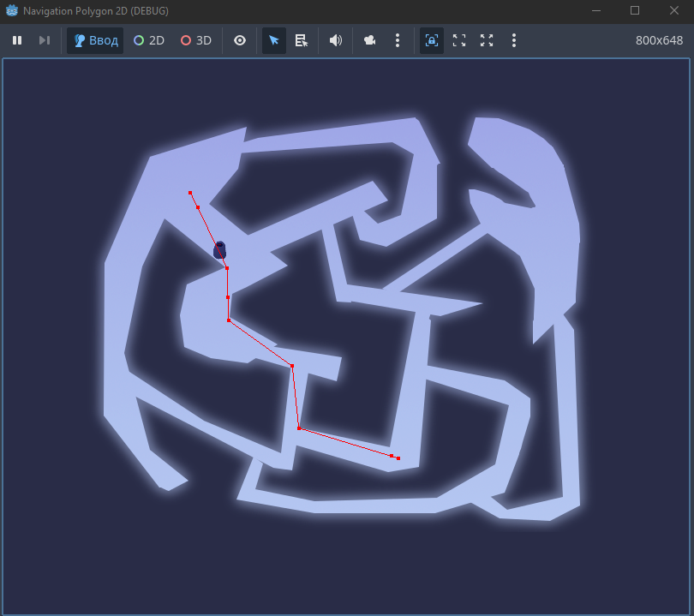Viewport: 694px width, 616px height.
Task: Toggle keep aspect lock embed icon
Action: pyautogui.click(x=432, y=40)
